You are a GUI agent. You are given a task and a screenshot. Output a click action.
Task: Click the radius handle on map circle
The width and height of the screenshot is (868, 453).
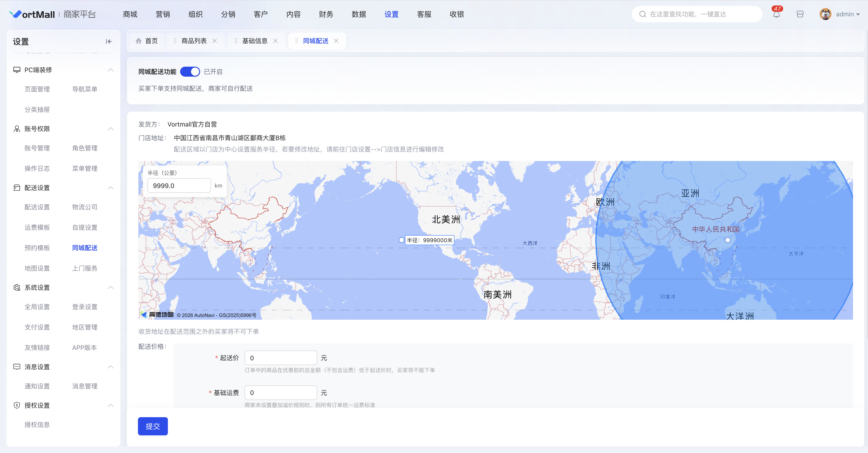[x=401, y=240]
